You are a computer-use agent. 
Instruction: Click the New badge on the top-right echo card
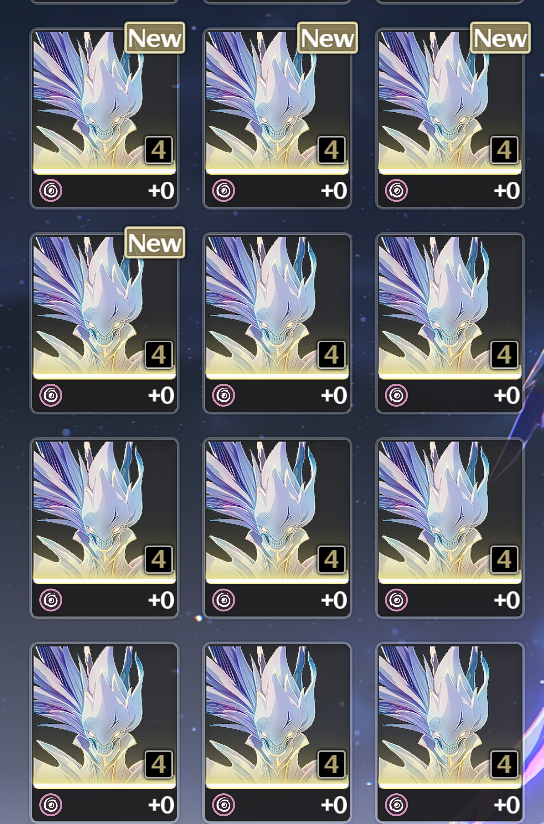[500, 38]
